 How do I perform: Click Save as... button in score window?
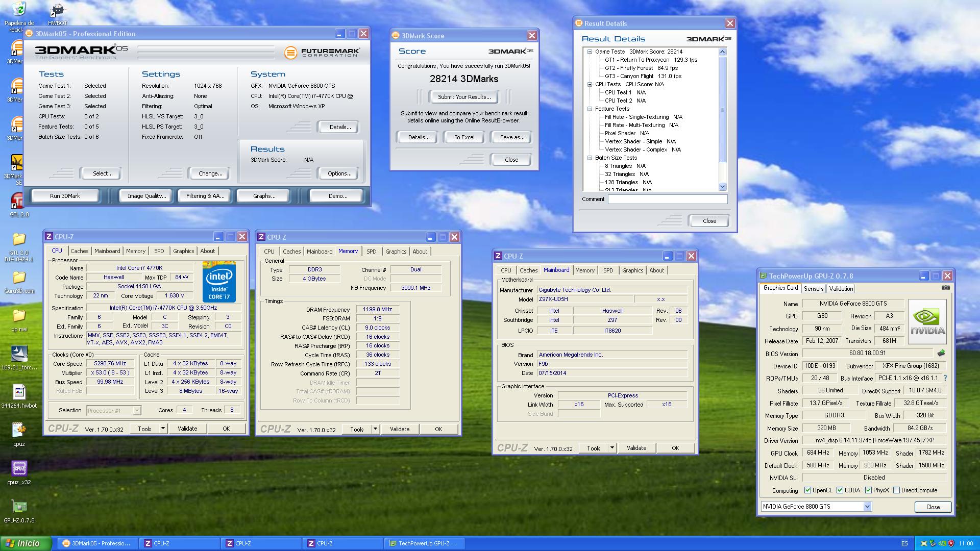(x=512, y=137)
